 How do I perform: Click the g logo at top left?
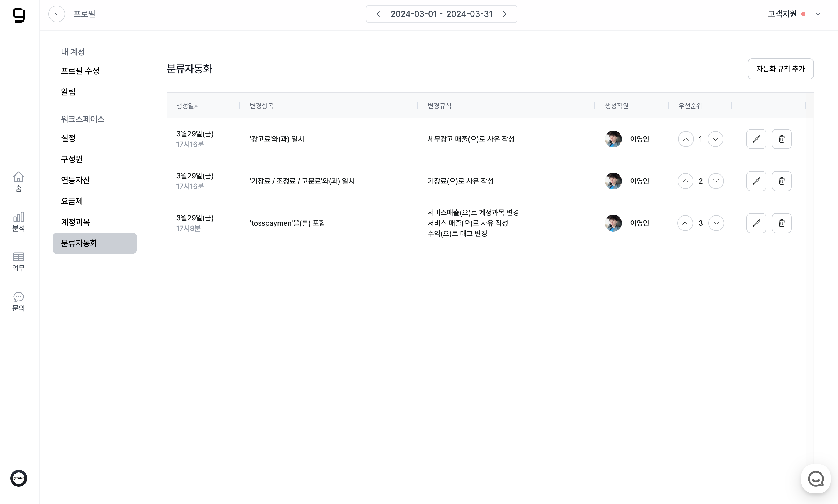(x=19, y=15)
